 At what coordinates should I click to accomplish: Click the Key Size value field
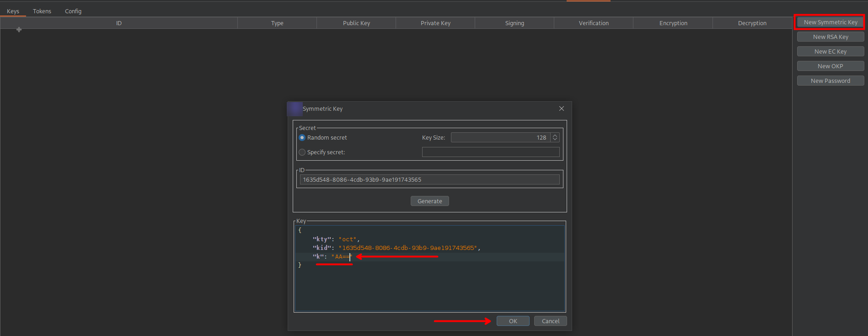(x=500, y=137)
